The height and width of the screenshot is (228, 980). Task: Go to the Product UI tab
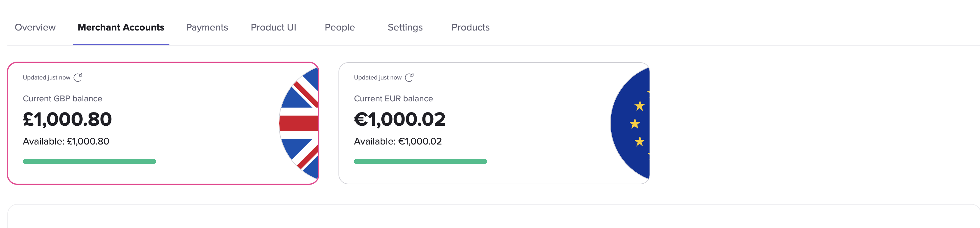pos(273,27)
